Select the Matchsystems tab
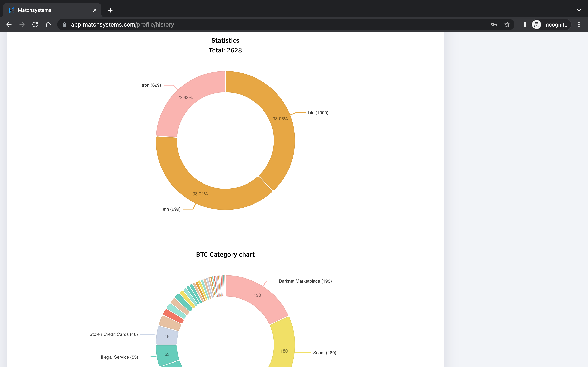This screenshot has height=367, width=588. tap(49, 10)
